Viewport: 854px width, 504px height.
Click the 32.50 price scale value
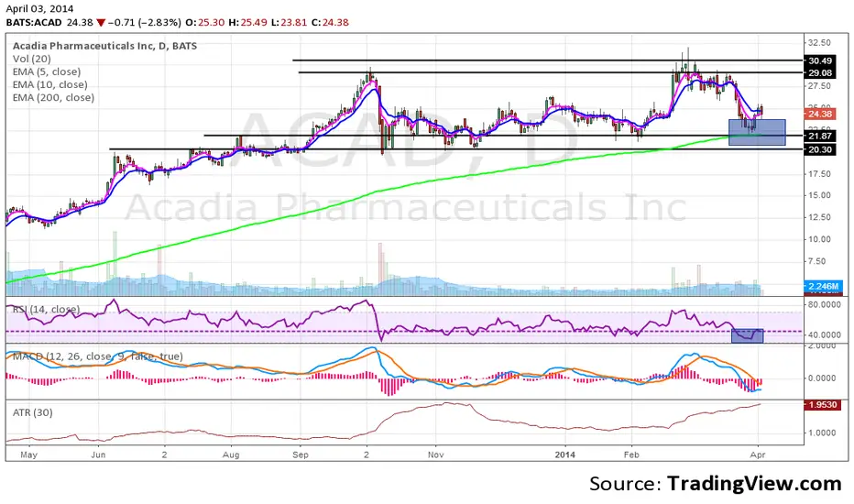(819, 42)
